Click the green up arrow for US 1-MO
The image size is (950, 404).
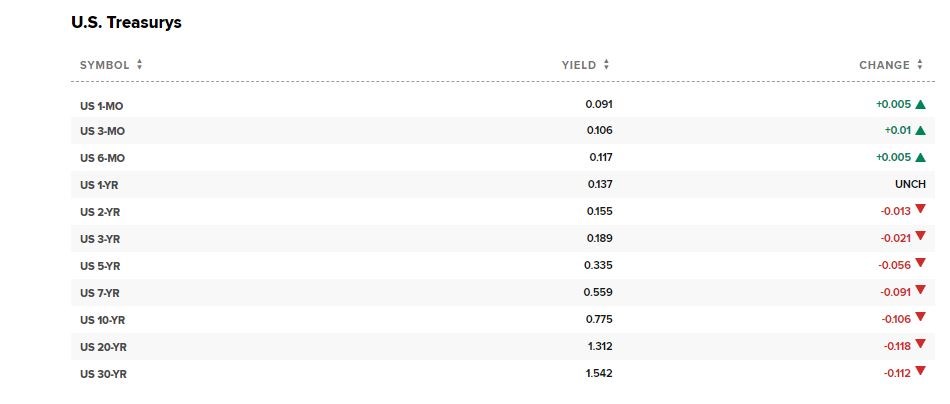point(920,104)
